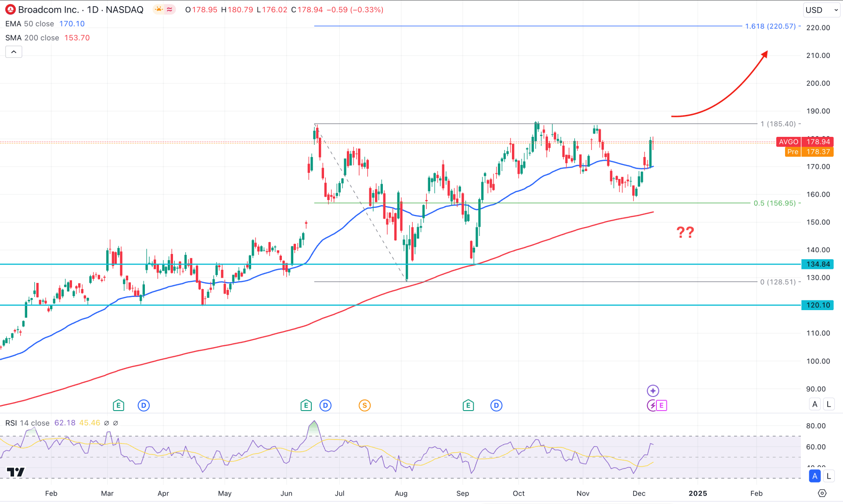Open the USD currency dropdown

pyautogui.click(x=821, y=10)
